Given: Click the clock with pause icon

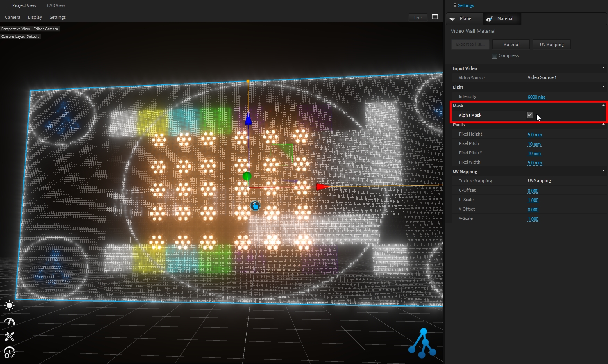Looking at the screenshot, I should [9, 352].
